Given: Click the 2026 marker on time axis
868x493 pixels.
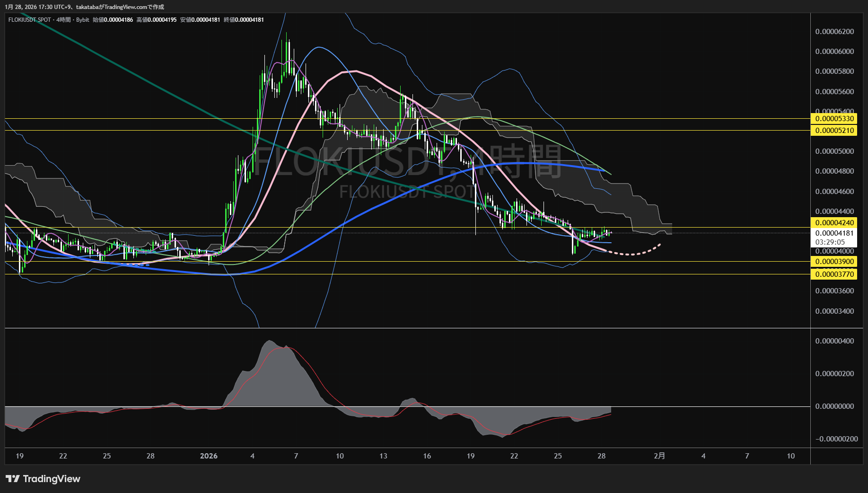Looking at the screenshot, I should coord(209,456).
